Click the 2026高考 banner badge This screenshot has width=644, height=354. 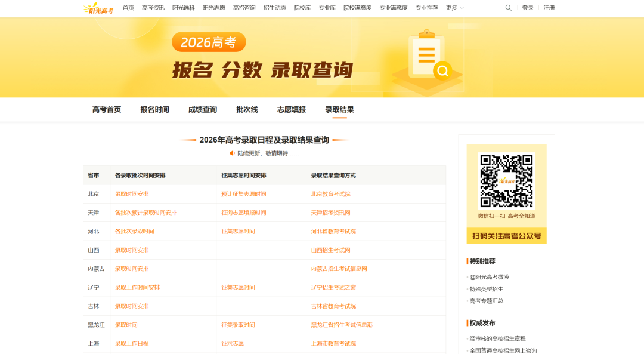pyautogui.click(x=209, y=42)
